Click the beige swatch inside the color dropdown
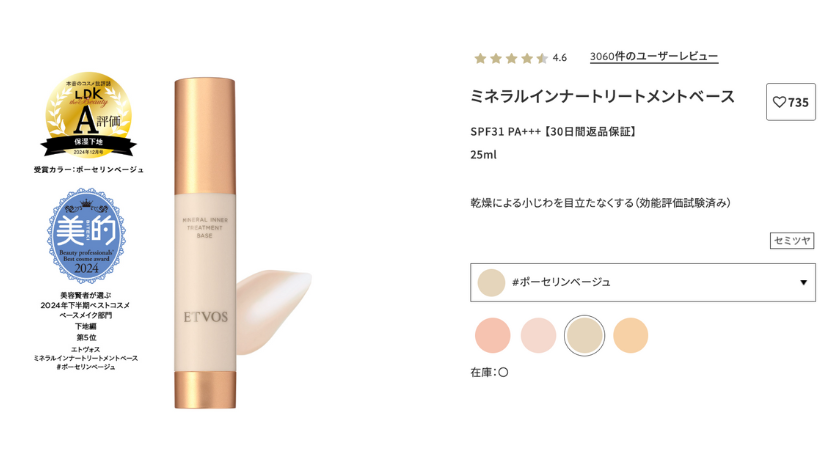This screenshot has height=450, width=840. 491,282
